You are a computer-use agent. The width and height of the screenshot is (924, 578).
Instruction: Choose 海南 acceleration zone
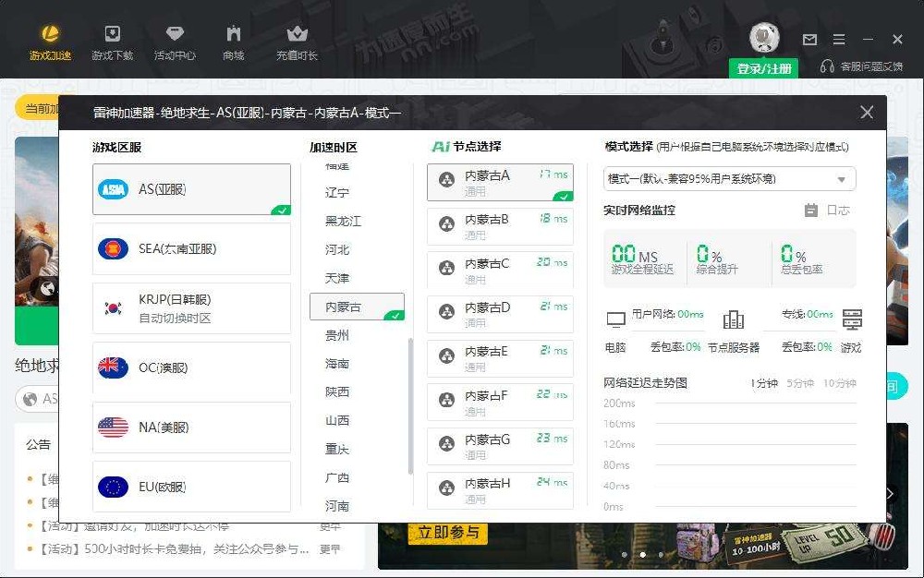(x=337, y=363)
